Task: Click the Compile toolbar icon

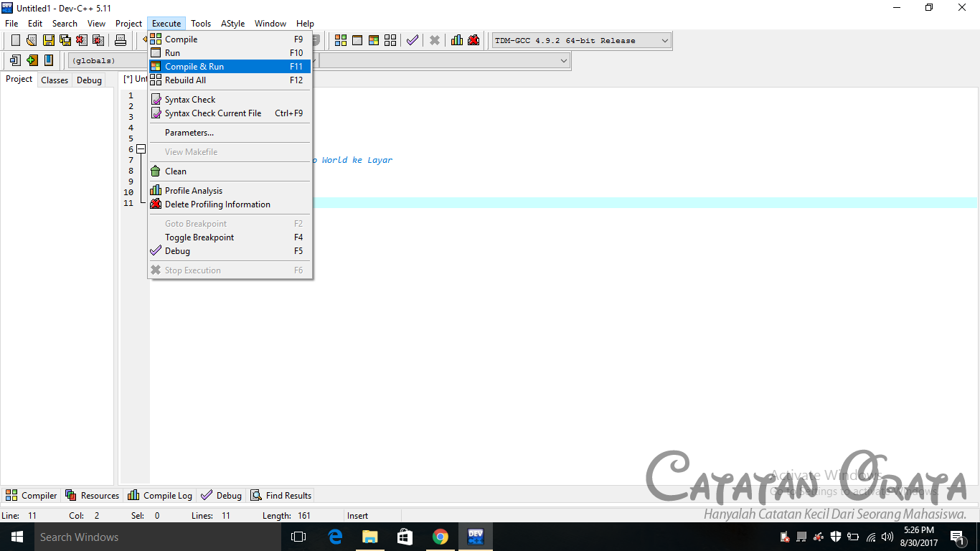Action: (x=341, y=40)
